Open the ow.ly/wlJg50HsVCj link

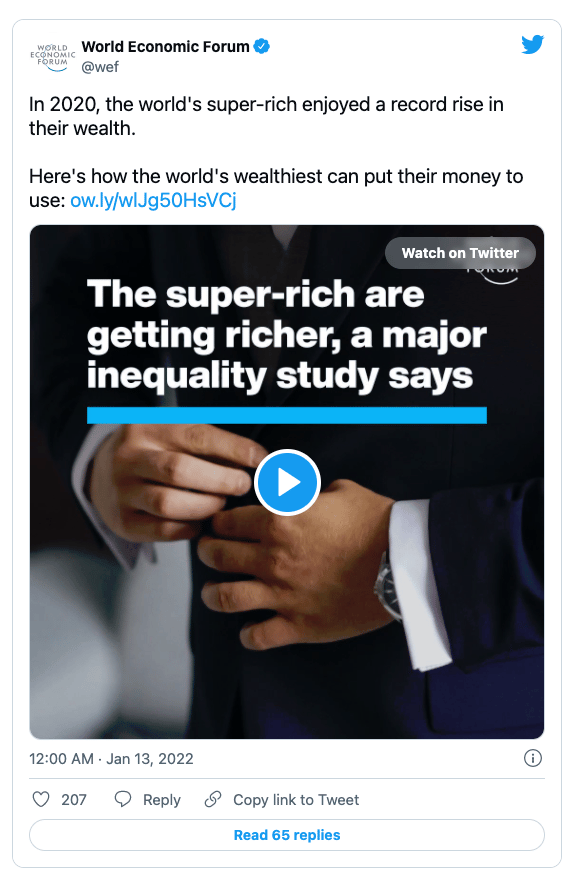point(153,200)
